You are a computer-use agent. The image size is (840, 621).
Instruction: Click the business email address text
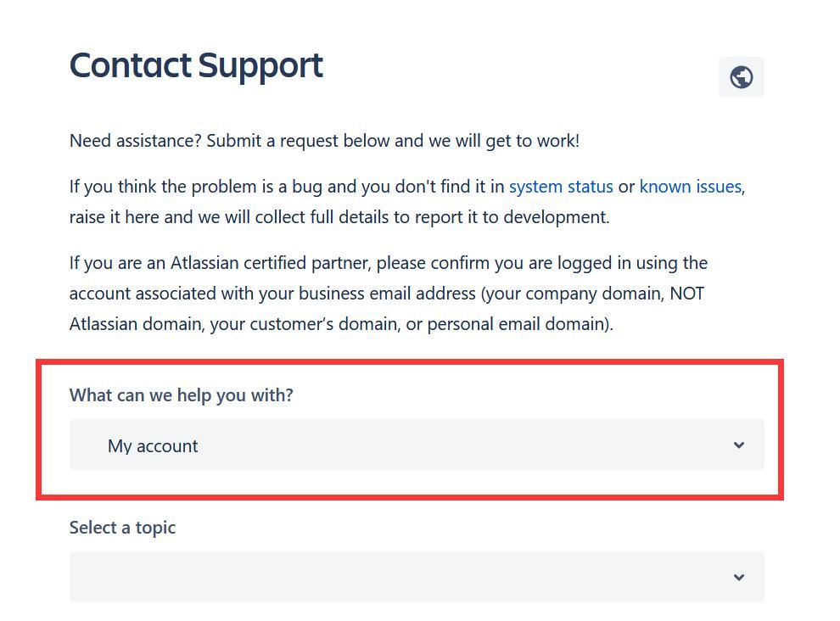point(387,294)
